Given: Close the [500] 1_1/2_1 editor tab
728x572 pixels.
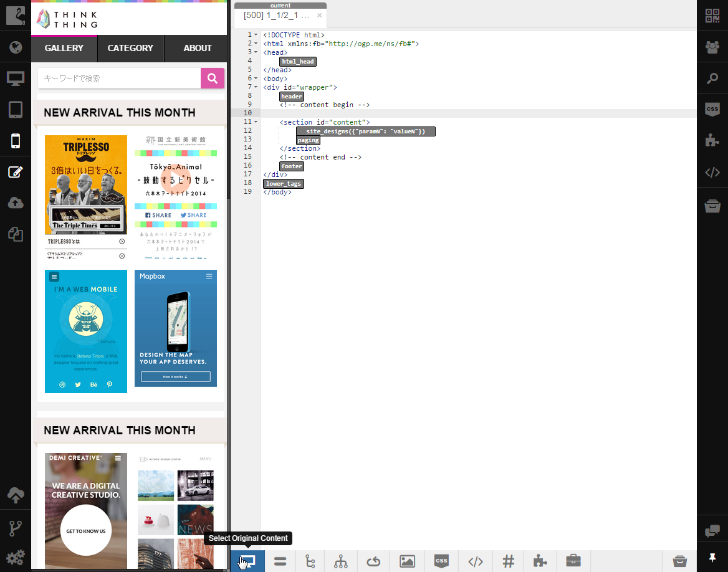Looking at the screenshot, I should coord(319,16).
